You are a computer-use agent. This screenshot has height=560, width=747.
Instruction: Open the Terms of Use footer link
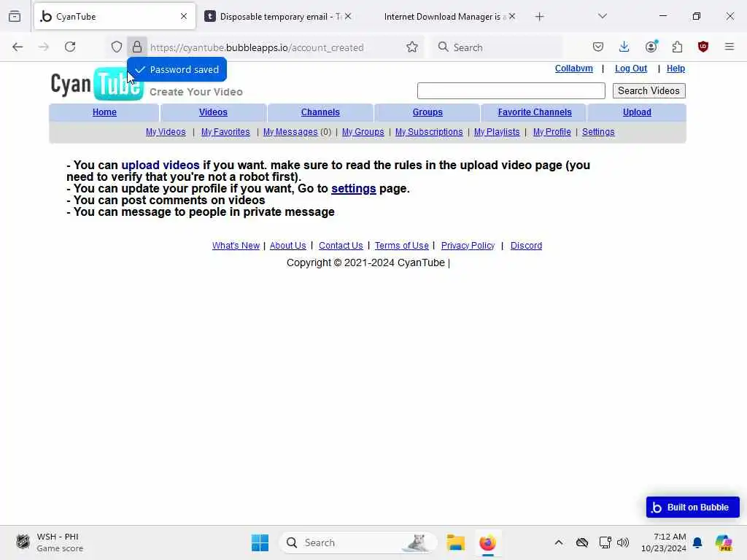(x=402, y=246)
